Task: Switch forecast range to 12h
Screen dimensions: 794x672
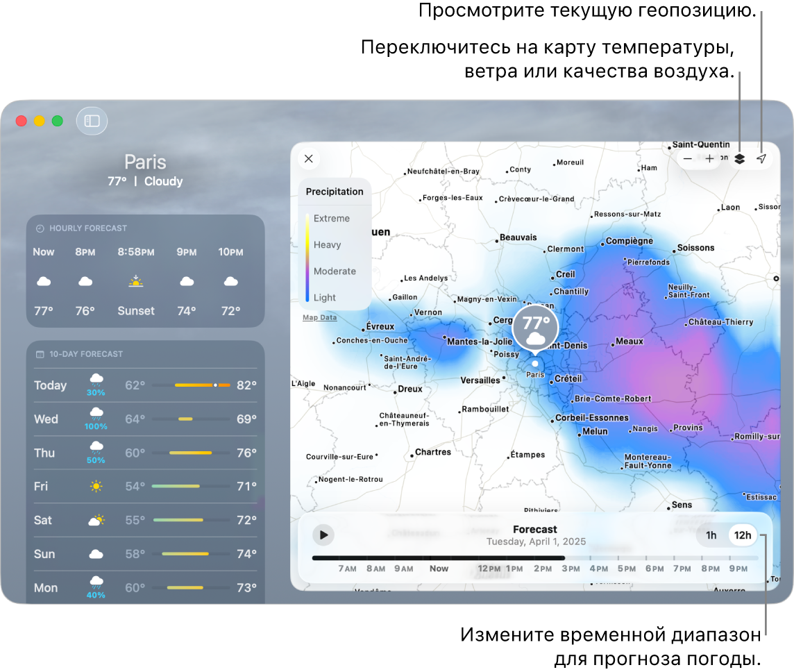Action: [x=743, y=535]
